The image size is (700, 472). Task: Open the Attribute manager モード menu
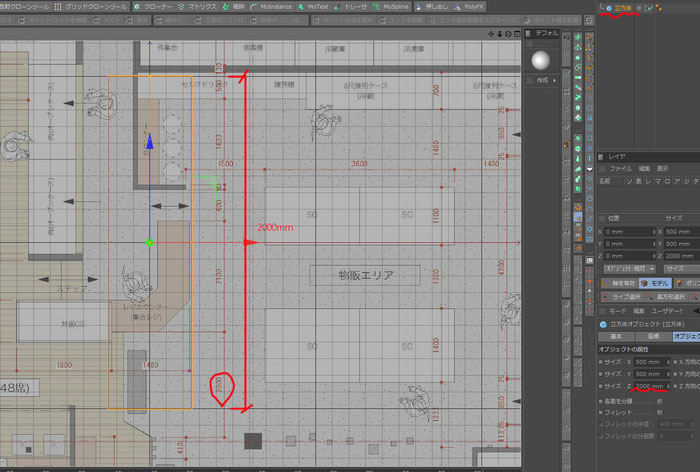pos(618,311)
